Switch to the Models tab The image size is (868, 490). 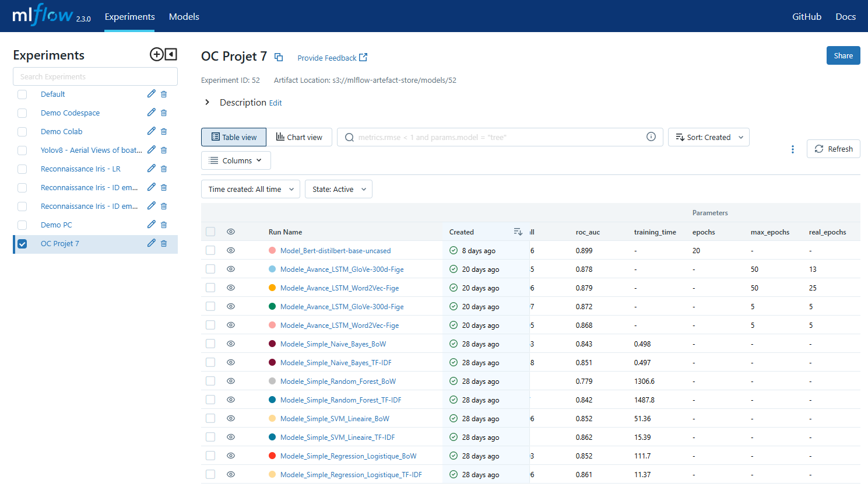[184, 16]
